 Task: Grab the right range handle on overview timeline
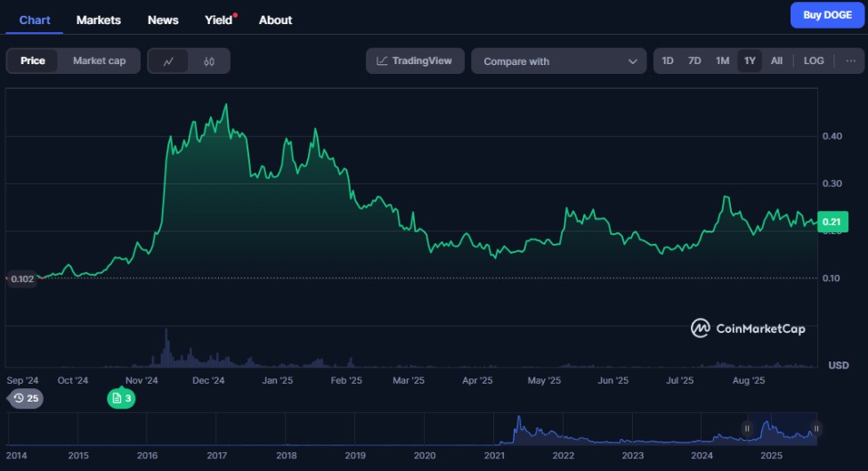point(816,428)
